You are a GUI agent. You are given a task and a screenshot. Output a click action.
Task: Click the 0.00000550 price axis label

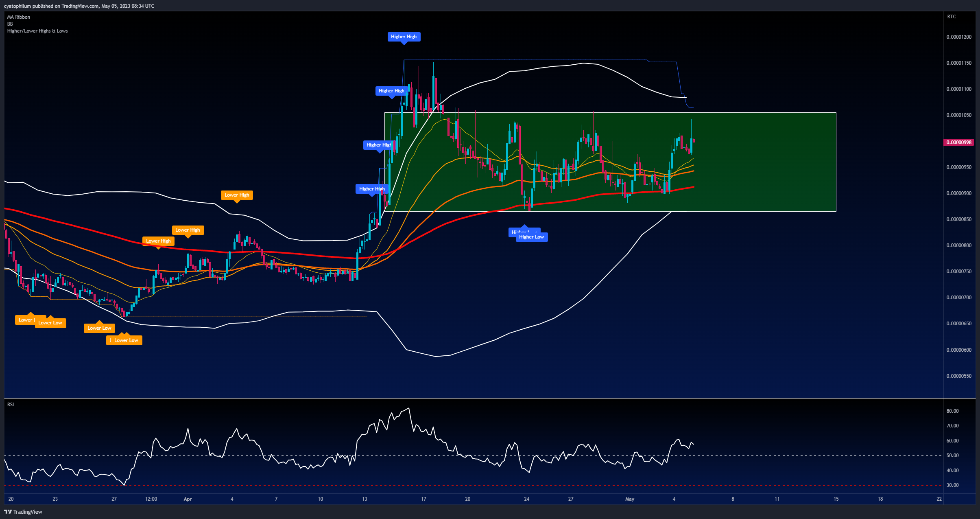958,376
